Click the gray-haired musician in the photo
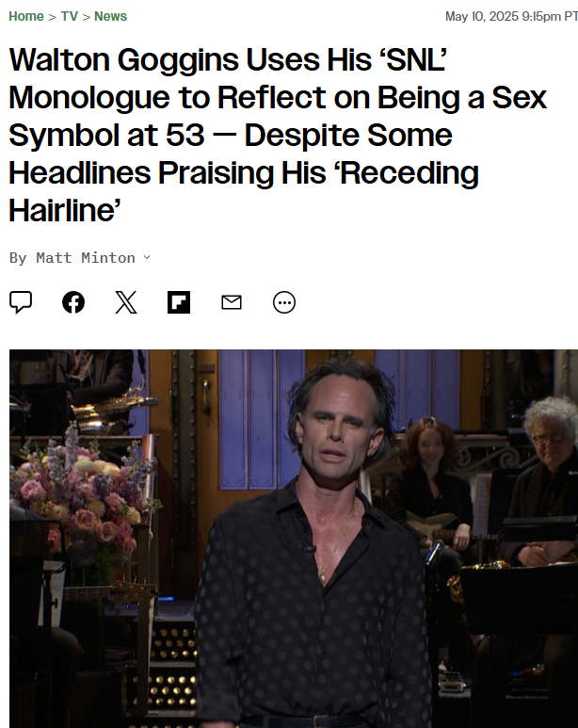The width and height of the screenshot is (578, 728). point(543,478)
